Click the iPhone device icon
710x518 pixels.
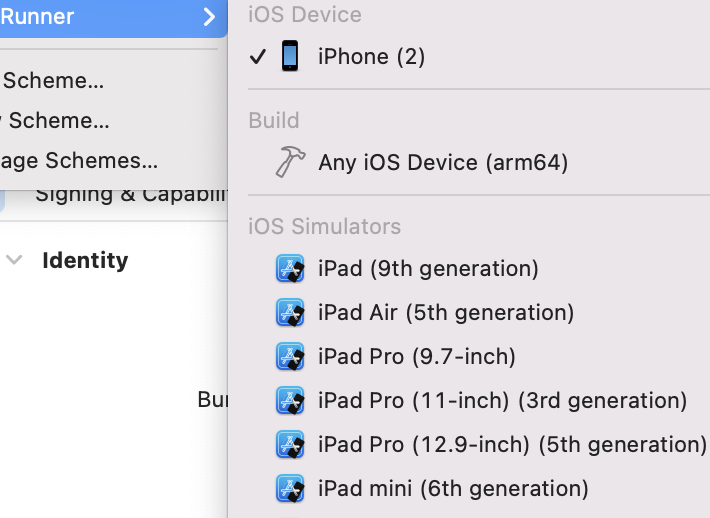pyautogui.click(x=290, y=56)
